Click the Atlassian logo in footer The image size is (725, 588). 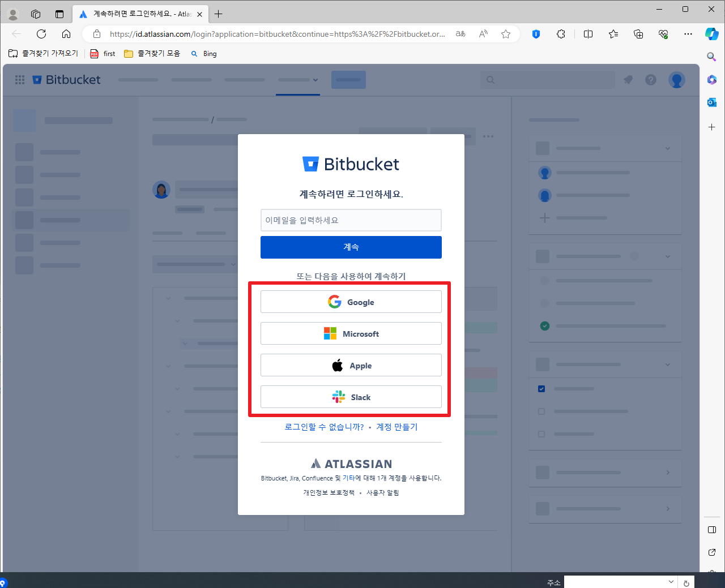pos(351,463)
